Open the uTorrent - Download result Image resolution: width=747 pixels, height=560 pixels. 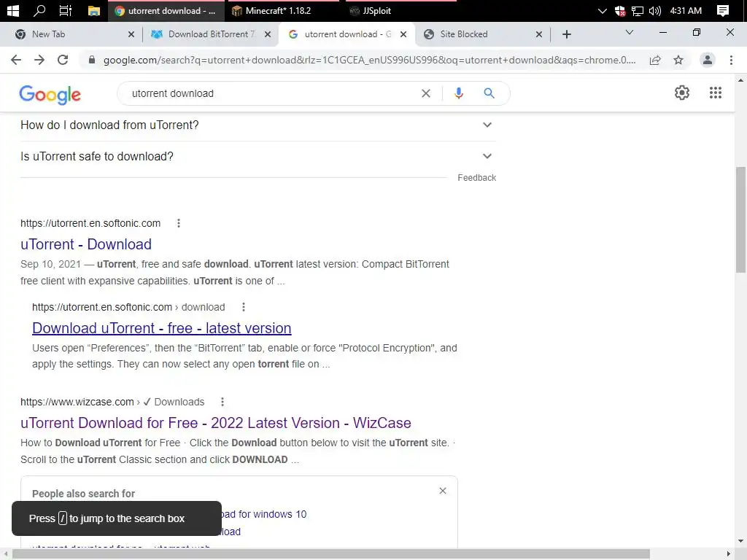(x=86, y=244)
